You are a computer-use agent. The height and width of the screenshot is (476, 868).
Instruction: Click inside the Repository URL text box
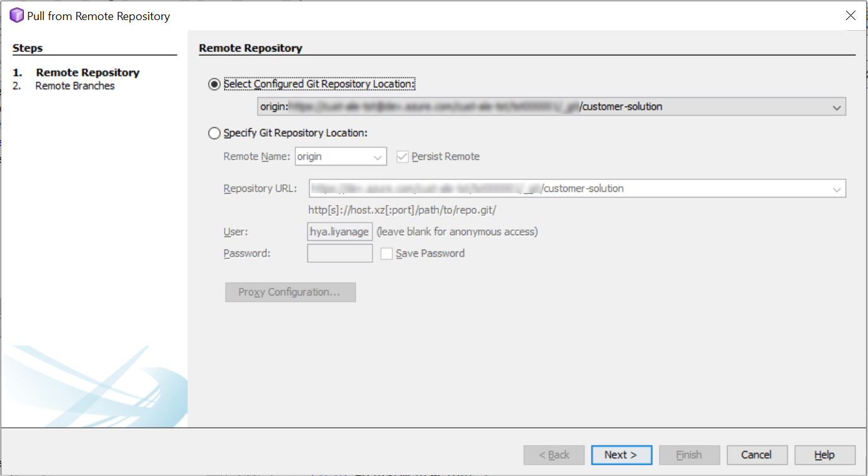[564, 189]
